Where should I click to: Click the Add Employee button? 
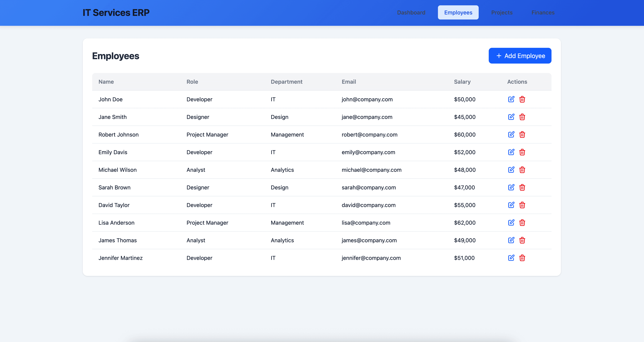click(x=520, y=56)
